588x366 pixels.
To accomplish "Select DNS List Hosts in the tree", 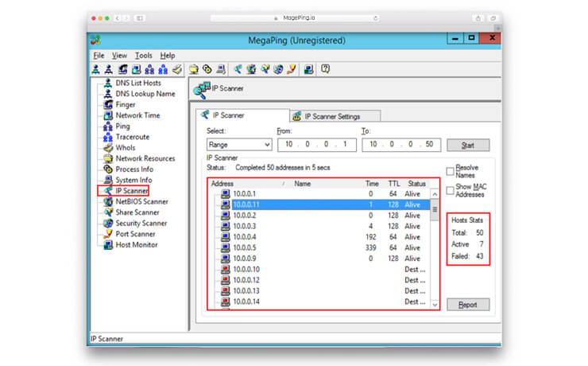I will click(x=138, y=83).
